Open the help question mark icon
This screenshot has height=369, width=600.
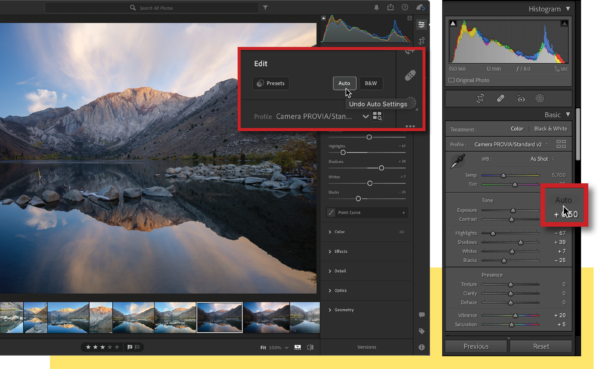click(405, 7)
